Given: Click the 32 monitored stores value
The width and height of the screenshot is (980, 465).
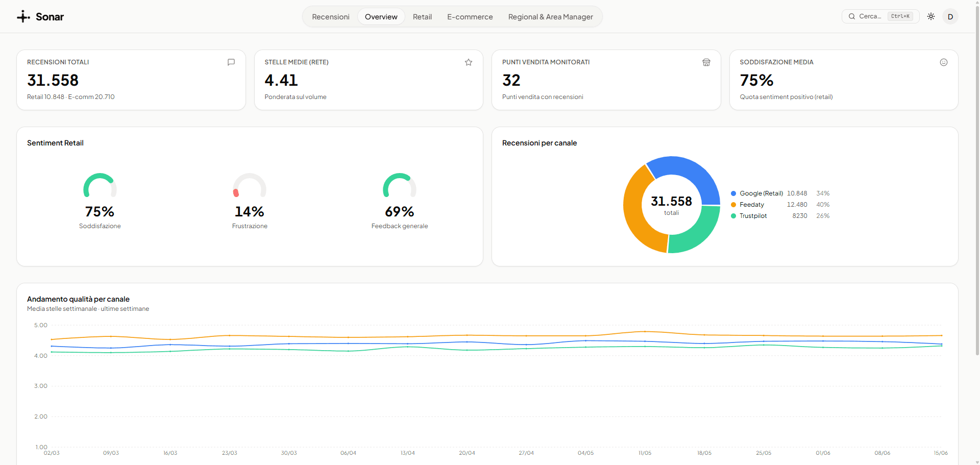Looking at the screenshot, I should [511, 80].
